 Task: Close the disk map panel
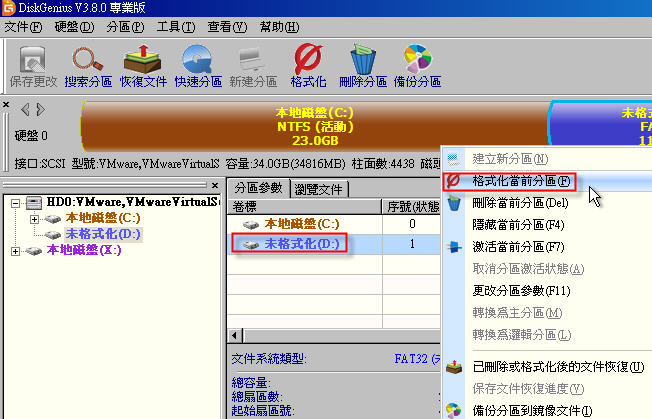pos(6,104)
